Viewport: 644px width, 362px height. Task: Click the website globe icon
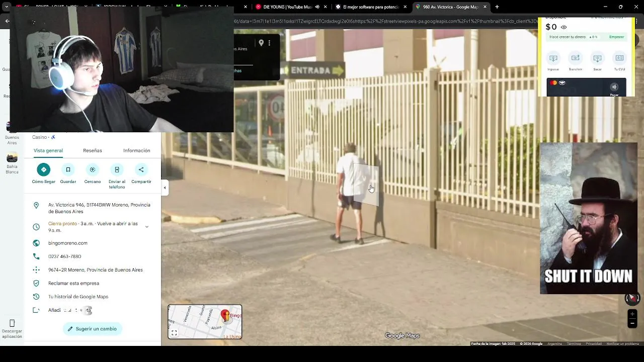pos(36,243)
